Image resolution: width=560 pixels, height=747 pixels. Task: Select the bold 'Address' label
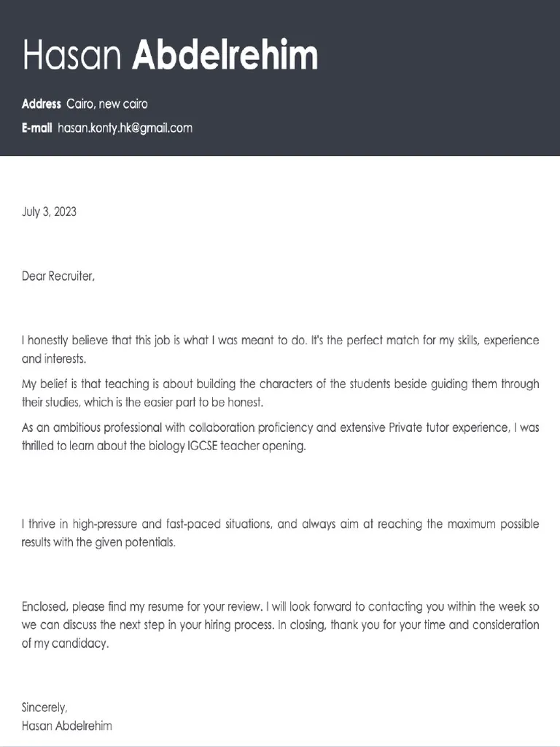(x=41, y=104)
